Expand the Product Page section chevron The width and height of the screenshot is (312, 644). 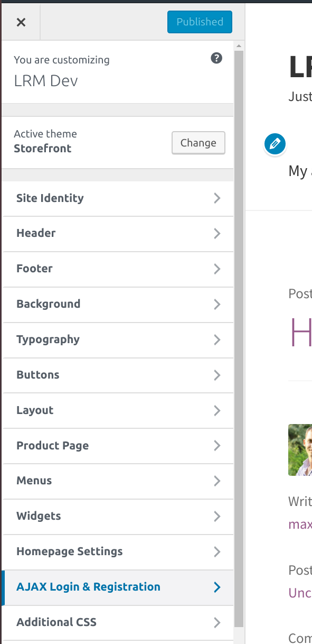click(216, 446)
